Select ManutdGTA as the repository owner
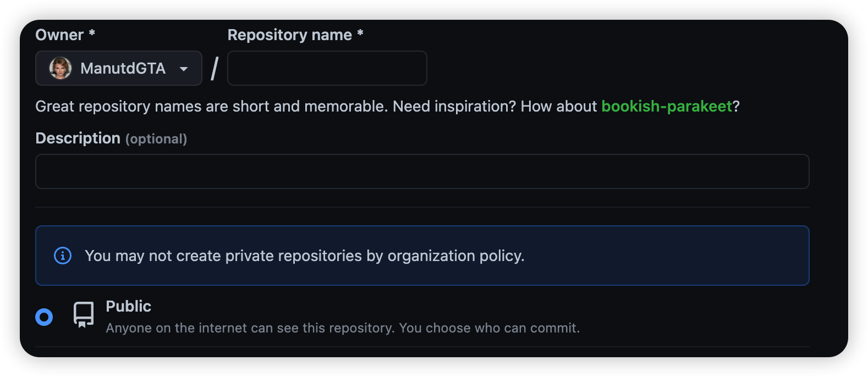This screenshot has width=868, height=377. [118, 68]
